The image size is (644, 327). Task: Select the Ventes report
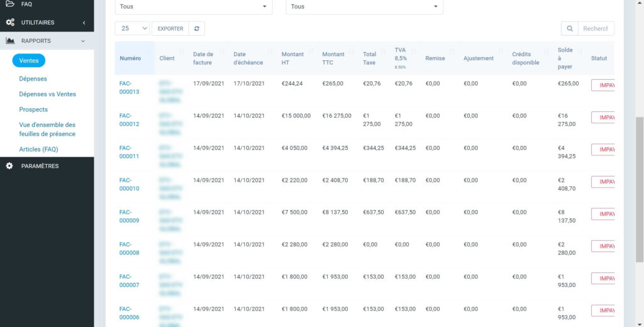[29, 60]
